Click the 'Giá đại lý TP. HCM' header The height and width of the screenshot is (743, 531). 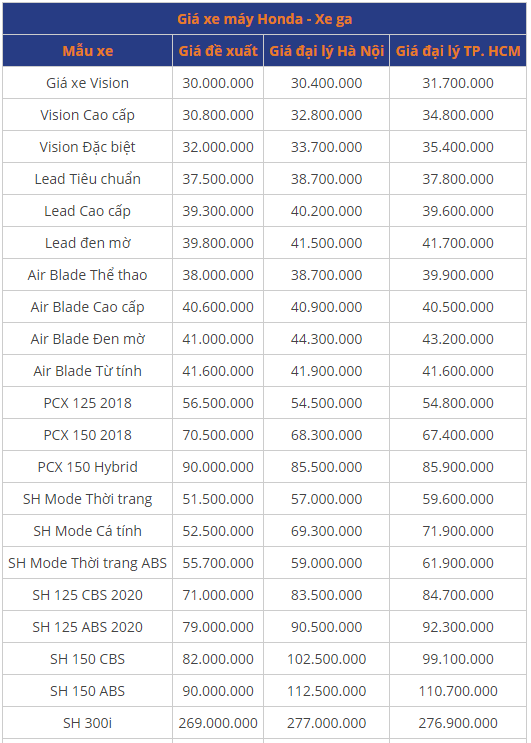tap(458, 51)
